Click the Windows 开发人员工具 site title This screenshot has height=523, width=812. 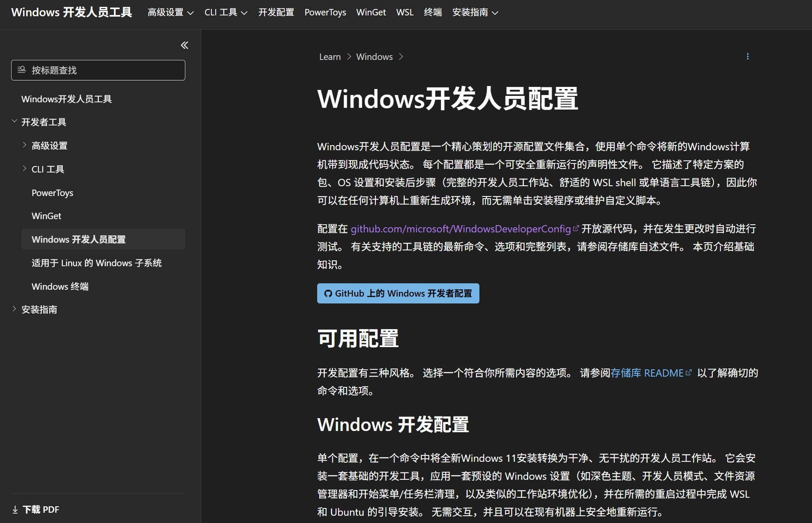[x=71, y=12]
